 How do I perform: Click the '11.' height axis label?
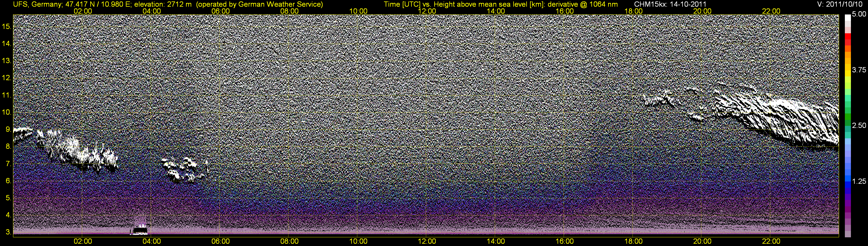pyautogui.click(x=7, y=95)
